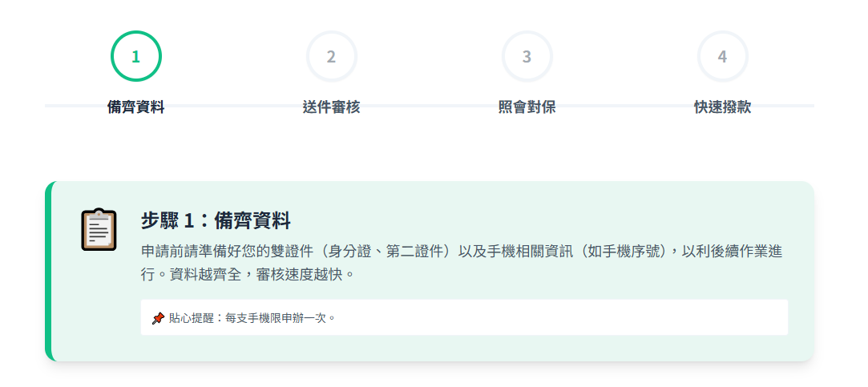The height and width of the screenshot is (387, 868).
Task: Go to the step 3 circle
Action: 527,56
